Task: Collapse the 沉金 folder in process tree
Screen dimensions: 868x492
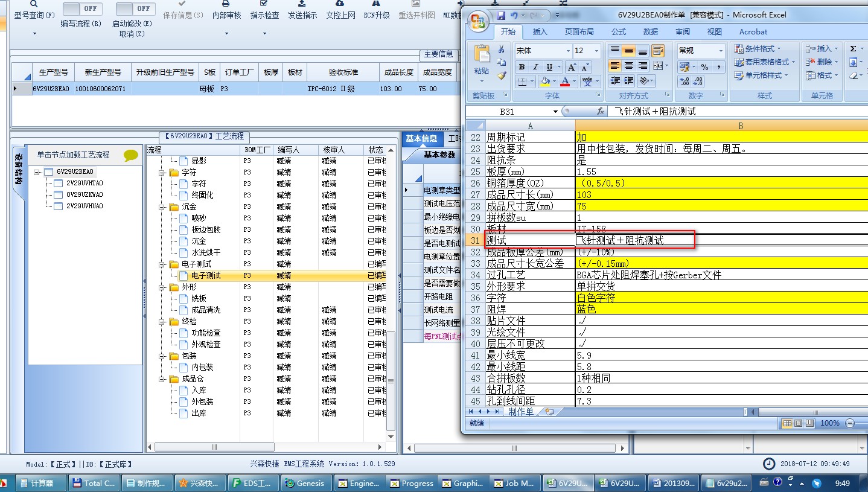Action: click(x=162, y=207)
